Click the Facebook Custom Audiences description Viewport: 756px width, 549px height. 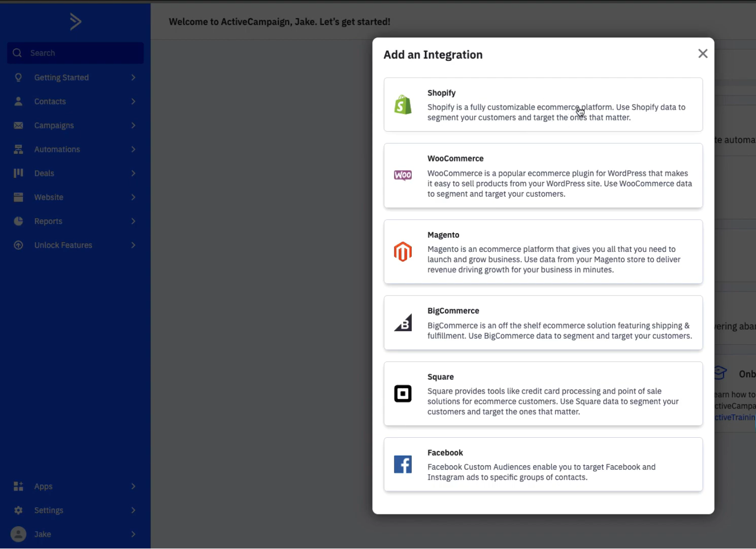coord(541,472)
